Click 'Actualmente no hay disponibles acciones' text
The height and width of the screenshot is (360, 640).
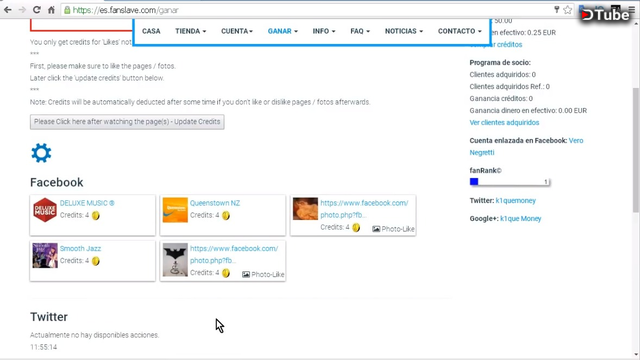[94, 335]
